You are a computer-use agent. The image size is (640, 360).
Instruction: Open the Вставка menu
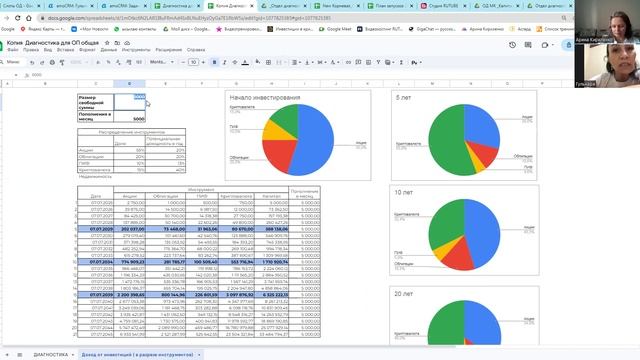65,49
